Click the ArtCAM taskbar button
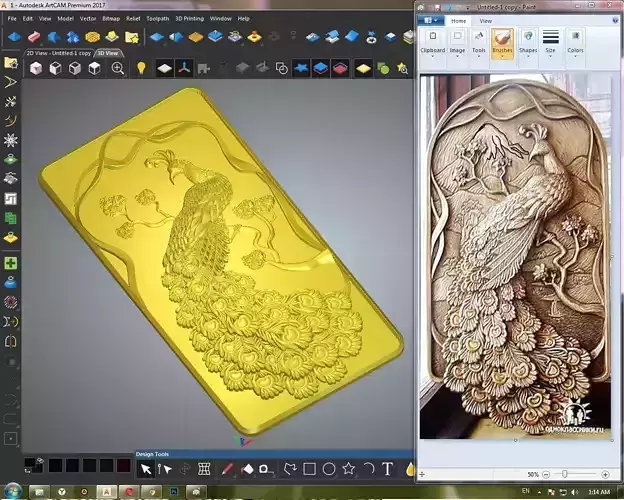 click(106, 492)
